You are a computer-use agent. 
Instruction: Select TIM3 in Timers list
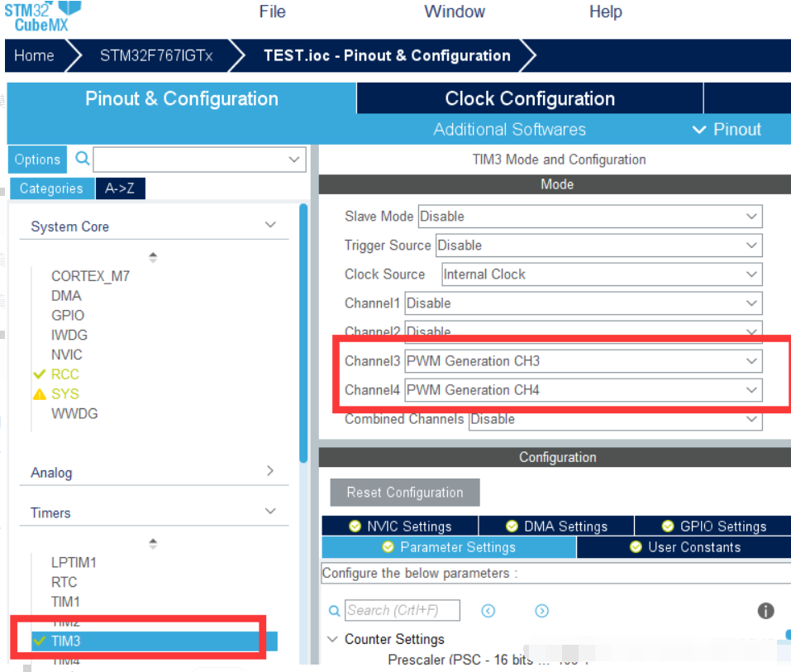coord(154,641)
